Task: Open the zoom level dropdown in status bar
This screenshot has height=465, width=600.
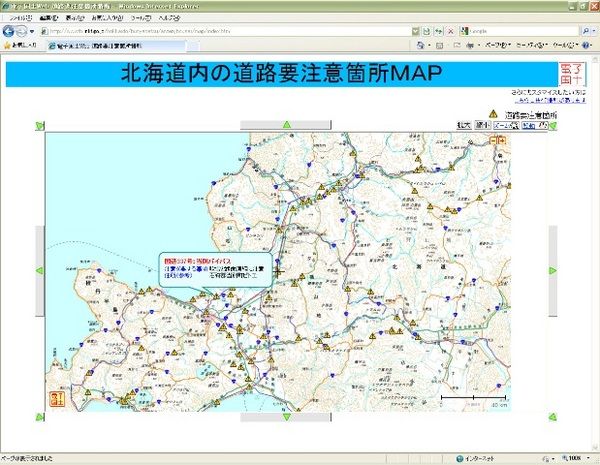Action: (580, 459)
